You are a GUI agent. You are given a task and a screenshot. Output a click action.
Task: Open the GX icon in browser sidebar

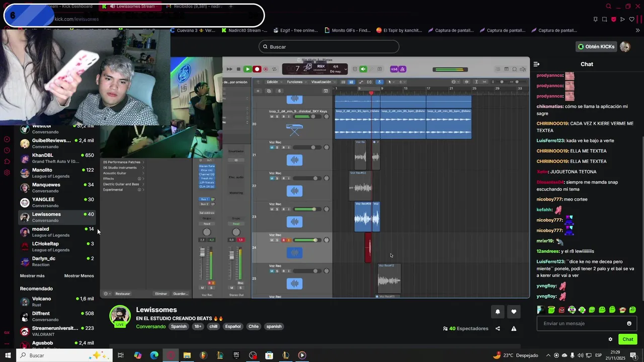7,332
